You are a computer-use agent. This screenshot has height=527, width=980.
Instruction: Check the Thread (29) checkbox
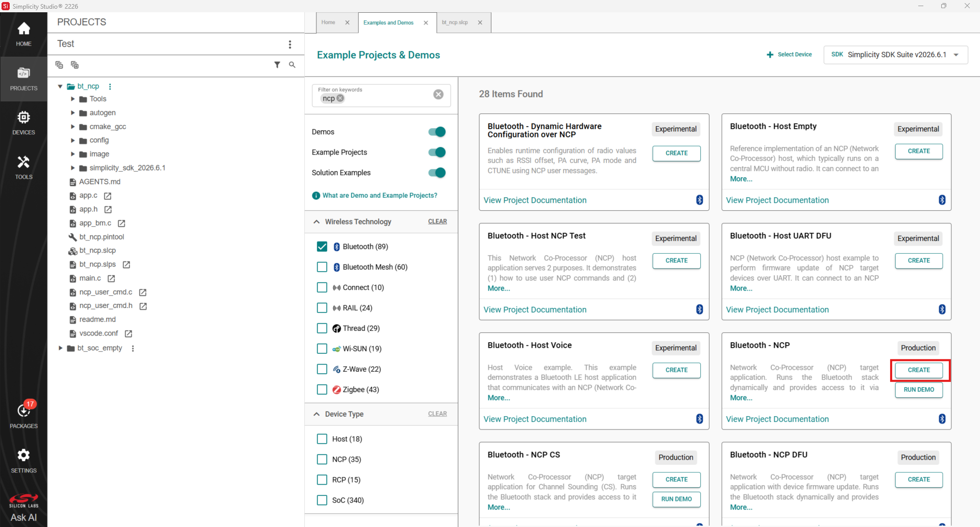tap(322, 328)
